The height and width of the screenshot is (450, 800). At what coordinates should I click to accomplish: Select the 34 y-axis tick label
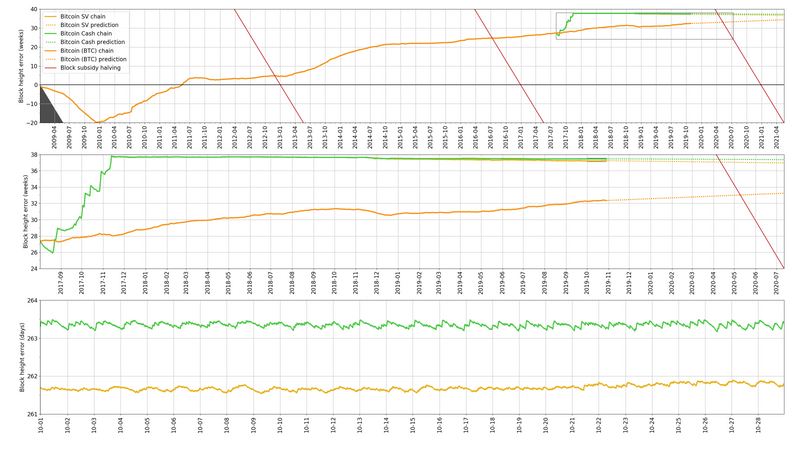(x=34, y=187)
